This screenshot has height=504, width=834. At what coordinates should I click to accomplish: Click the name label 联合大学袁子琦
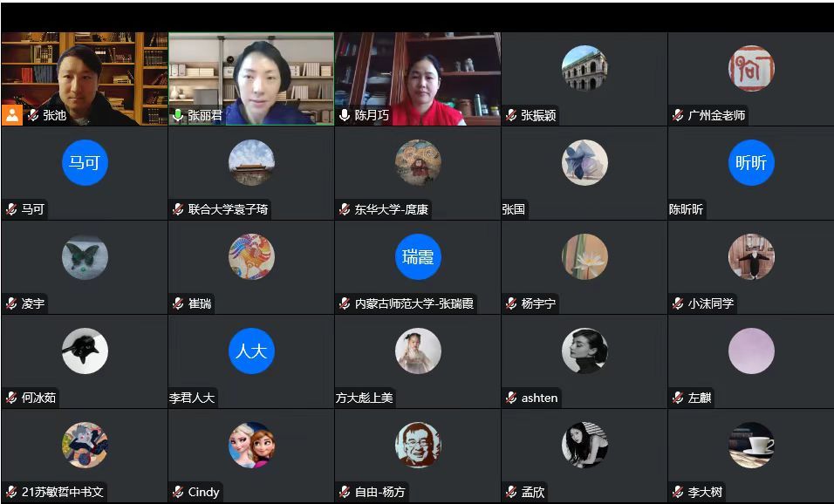click(228, 209)
